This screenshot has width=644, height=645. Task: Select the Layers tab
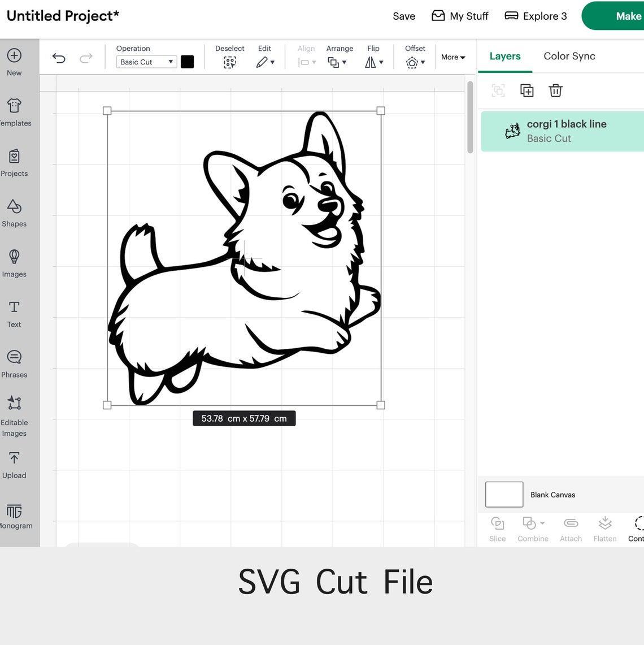pyautogui.click(x=504, y=56)
